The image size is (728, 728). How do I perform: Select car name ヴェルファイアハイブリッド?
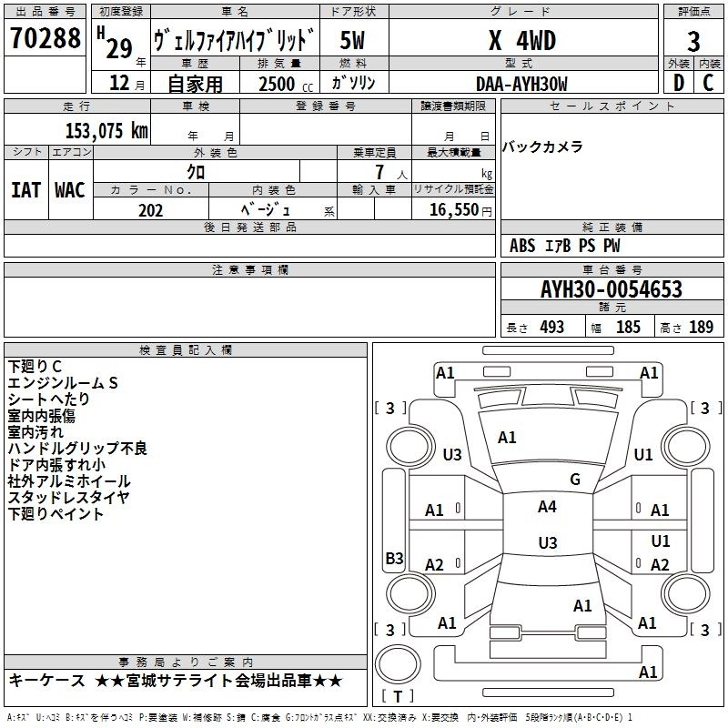coord(234,40)
